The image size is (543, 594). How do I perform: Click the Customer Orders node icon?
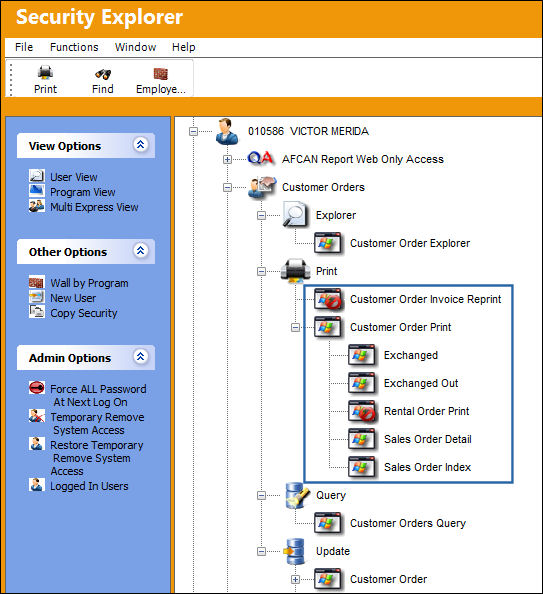coord(262,187)
